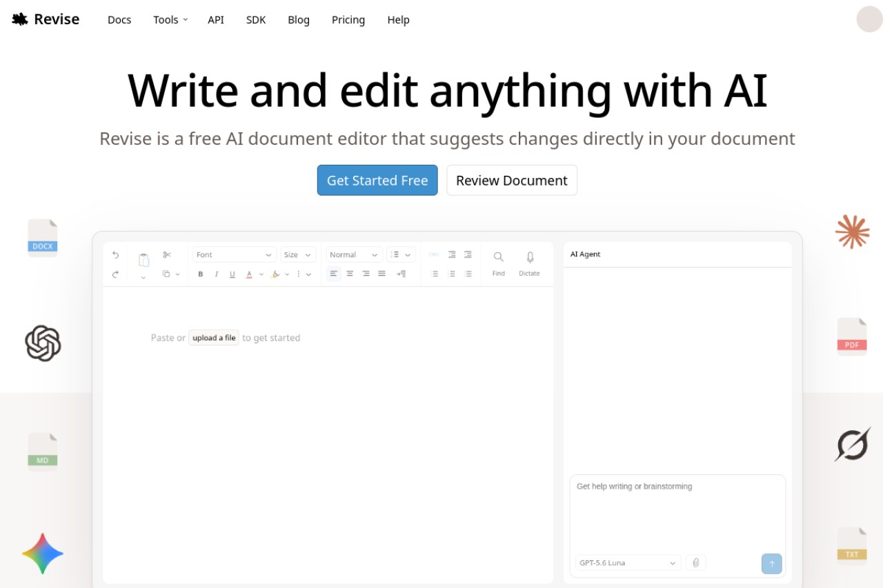This screenshot has width=883, height=588.
Task: Align text to the right
Action: pyautogui.click(x=366, y=274)
